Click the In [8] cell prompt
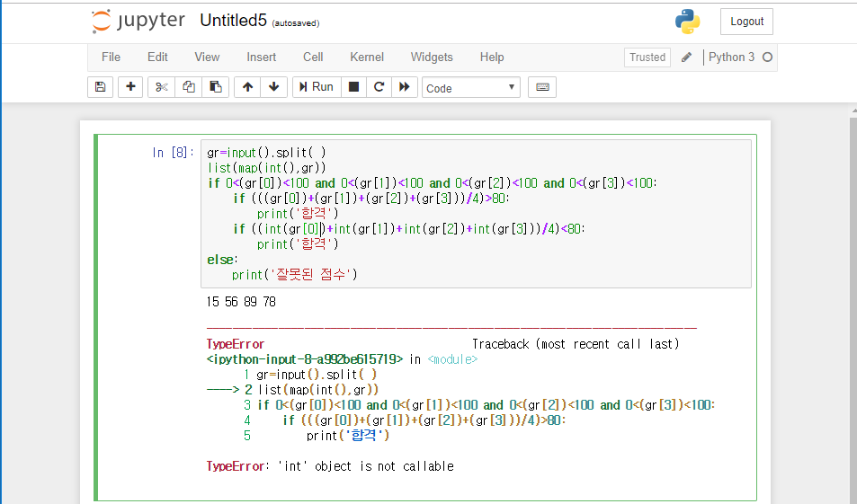857x504 pixels. pos(173,153)
